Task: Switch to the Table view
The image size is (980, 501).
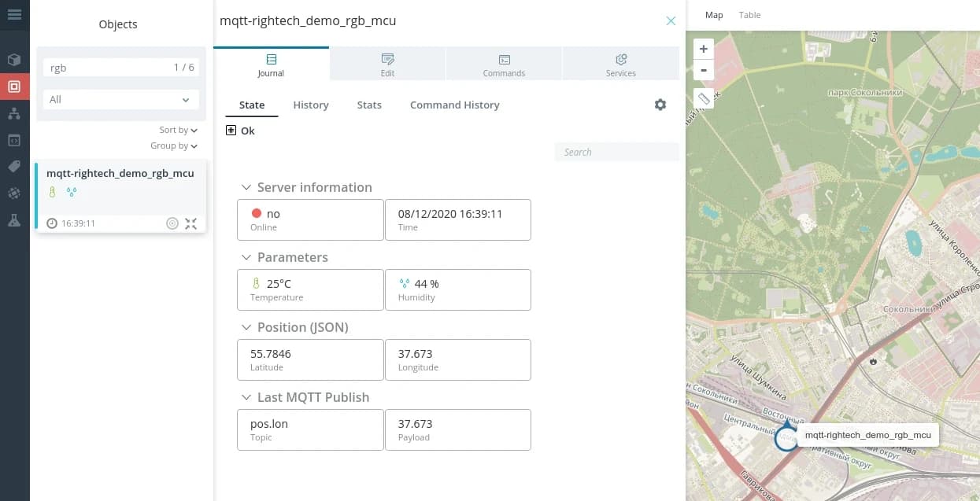Action: tap(749, 15)
